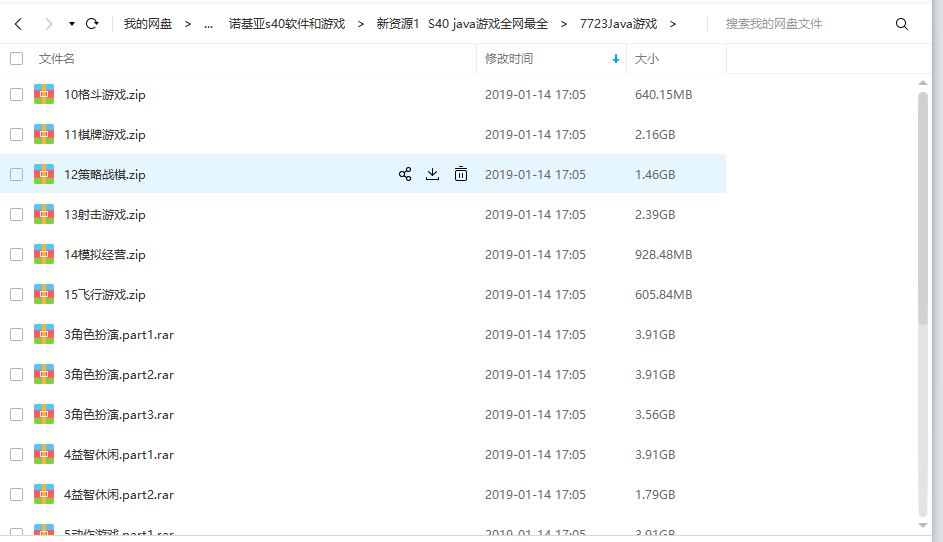Select file name 14模拟经营.zip
Image resolution: width=943 pixels, height=542 pixels.
click(x=105, y=254)
